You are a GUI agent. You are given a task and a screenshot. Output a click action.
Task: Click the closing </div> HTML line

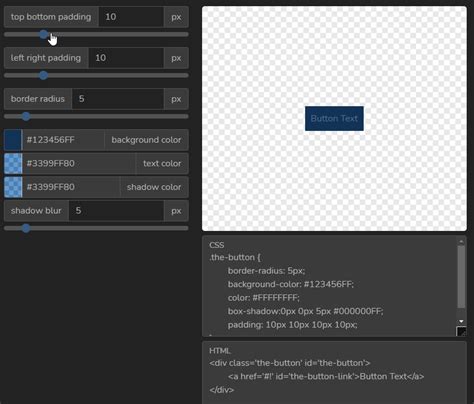pyautogui.click(x=222, y=390)
